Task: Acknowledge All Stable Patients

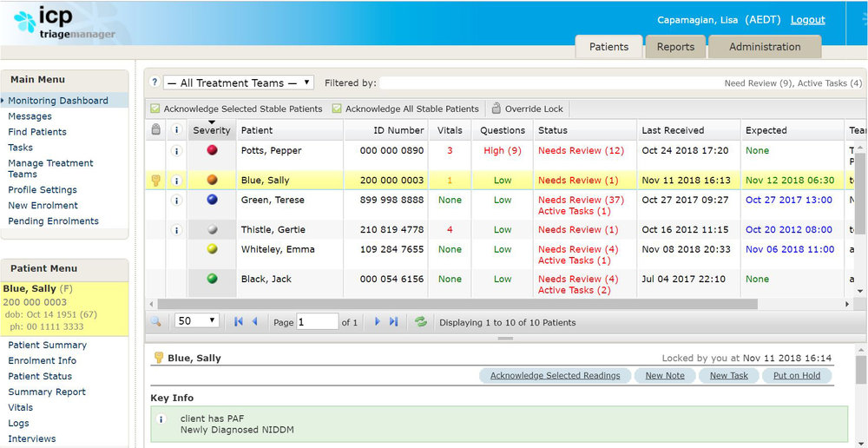Action: pyautogui.click(x=405, y=109)
